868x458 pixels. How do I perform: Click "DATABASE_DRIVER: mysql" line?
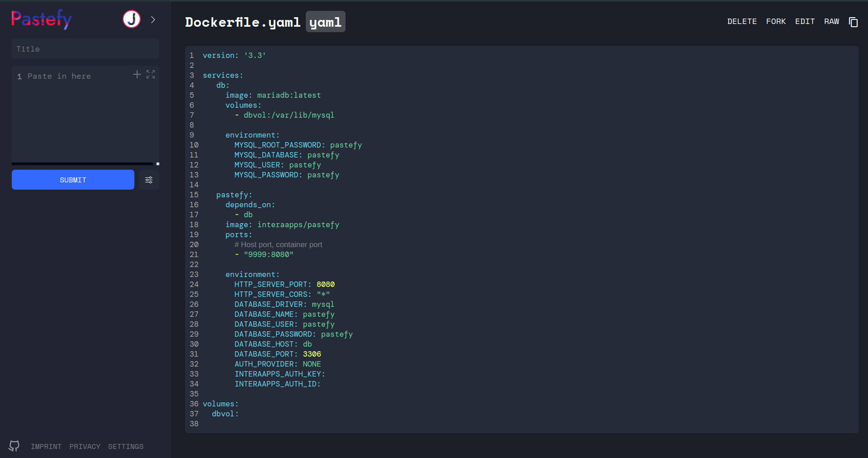[285, 304]
